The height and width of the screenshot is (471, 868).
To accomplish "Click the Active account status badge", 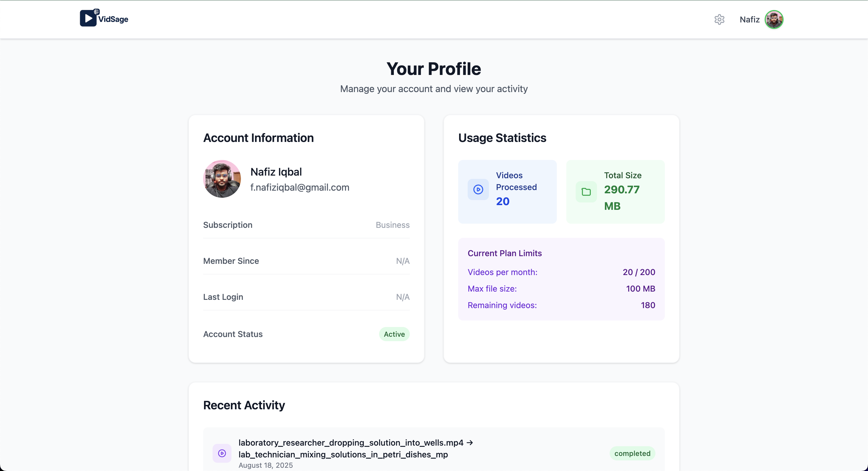I will [x=394, y=334].
